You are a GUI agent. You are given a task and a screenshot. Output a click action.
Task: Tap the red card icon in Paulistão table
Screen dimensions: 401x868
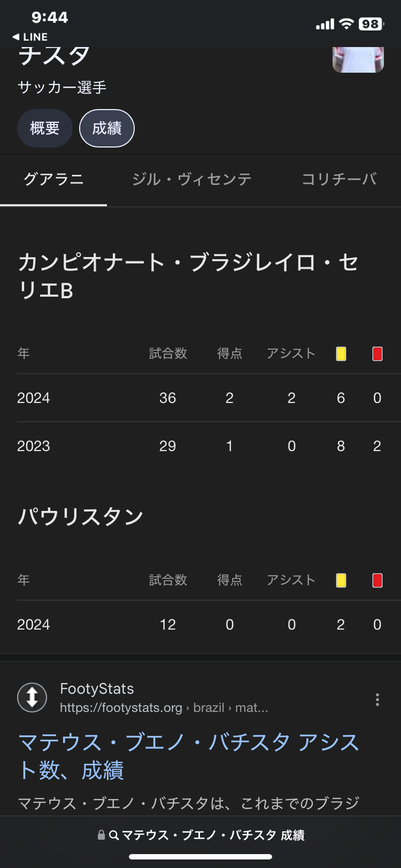tap(377, 580)
